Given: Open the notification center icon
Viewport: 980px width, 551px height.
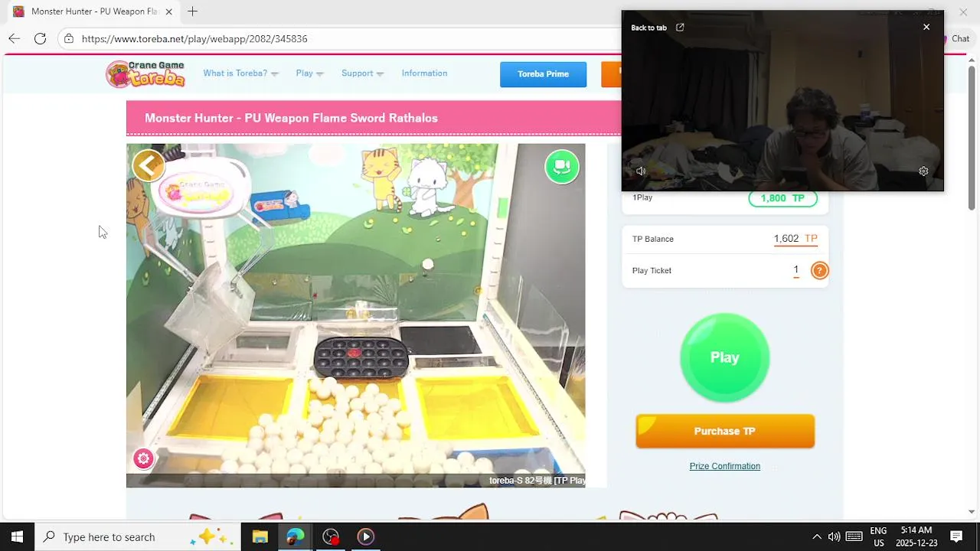Looking at the screenshot, I should [956, 536].
